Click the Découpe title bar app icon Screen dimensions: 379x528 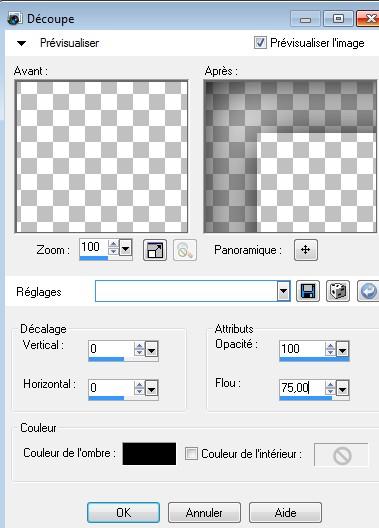click(x=15, y=19)
